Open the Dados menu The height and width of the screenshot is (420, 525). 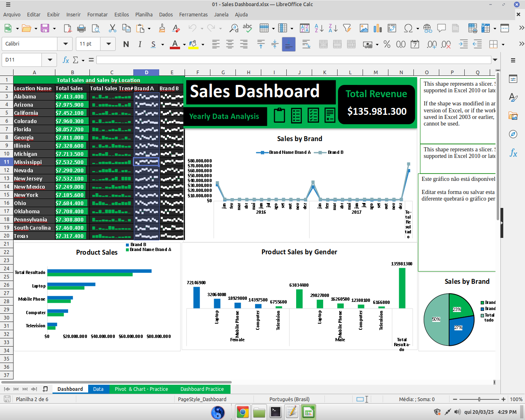pyautogui.click(x=166, y=14)
